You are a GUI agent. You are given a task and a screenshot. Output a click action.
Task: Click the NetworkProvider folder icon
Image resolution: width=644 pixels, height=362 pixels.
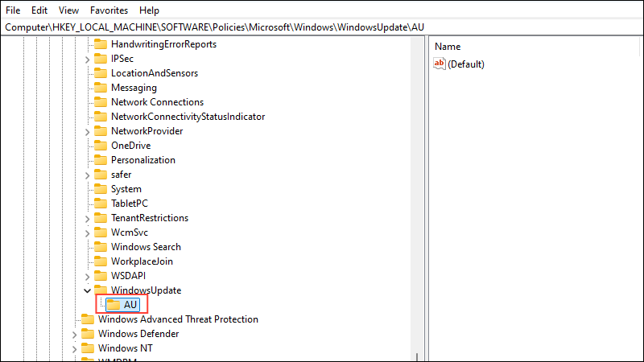pos(101,131)
